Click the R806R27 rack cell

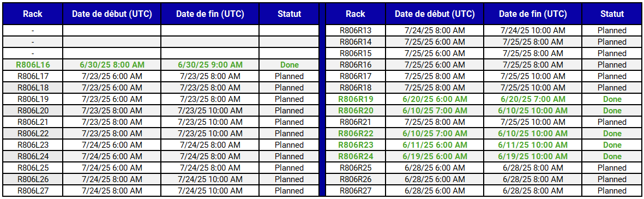(356, 191)
